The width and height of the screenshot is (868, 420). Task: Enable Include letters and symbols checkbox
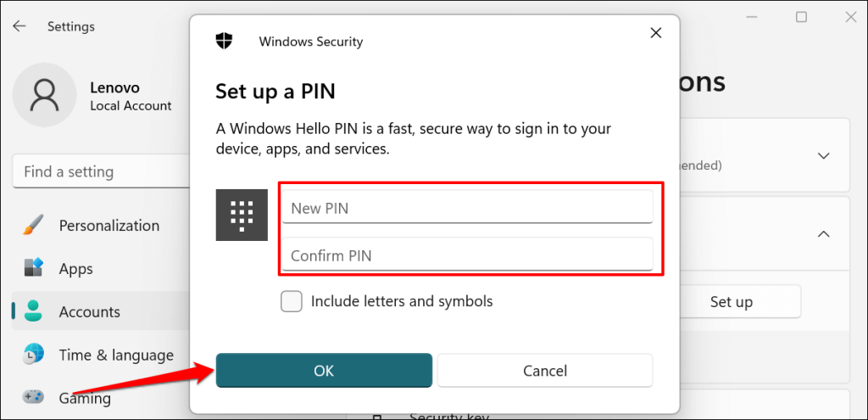(292, 301)
